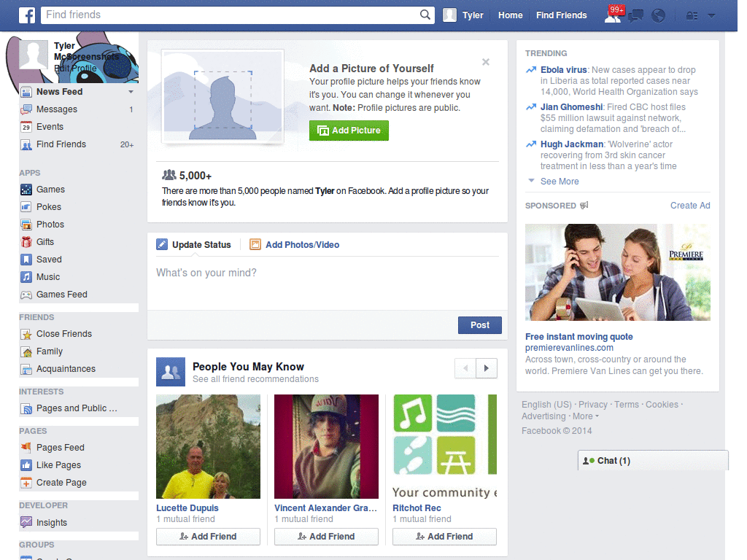Image resolution: width=747 pixels, height=560 pixels.
Task: Dismiss the Add a Picture card
Action: (485, 62)
